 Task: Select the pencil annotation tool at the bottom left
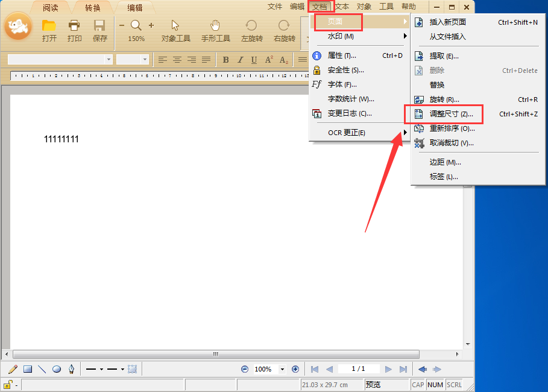click(x=11, y=368)
